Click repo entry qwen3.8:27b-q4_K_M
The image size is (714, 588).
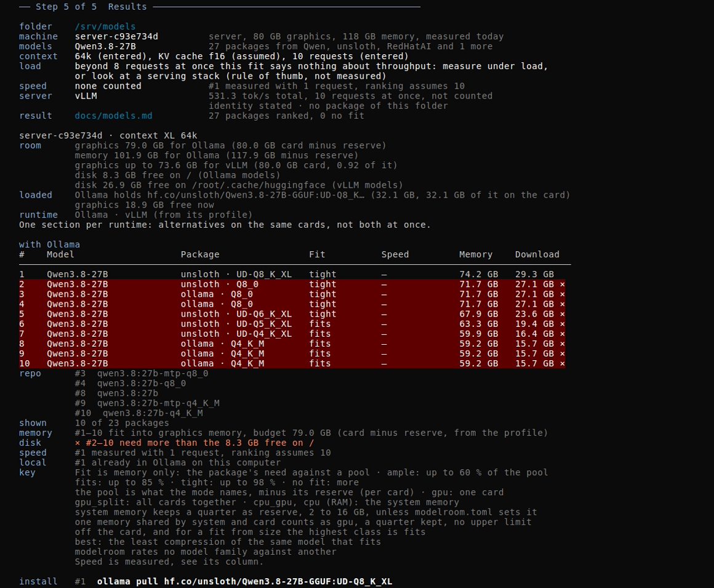click(153, 413)
